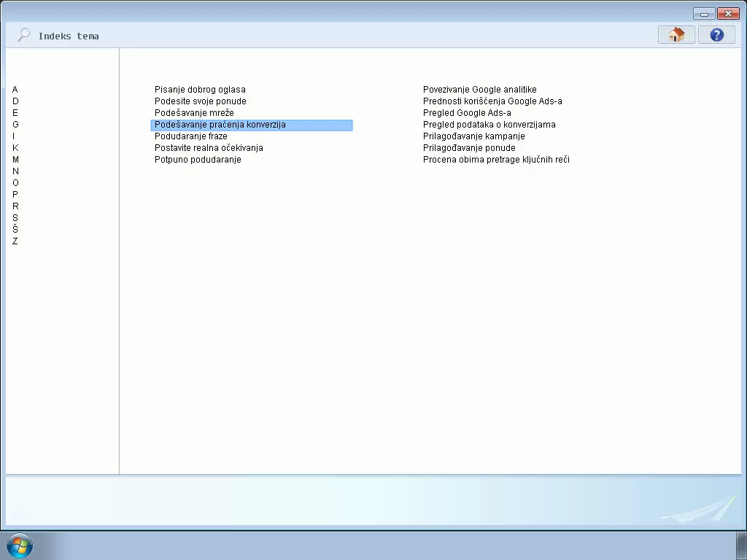The width and height of the screenshot is (747, 560).
Task: Open topic Potpuno podudaranje
Action: tap(198, 160)
